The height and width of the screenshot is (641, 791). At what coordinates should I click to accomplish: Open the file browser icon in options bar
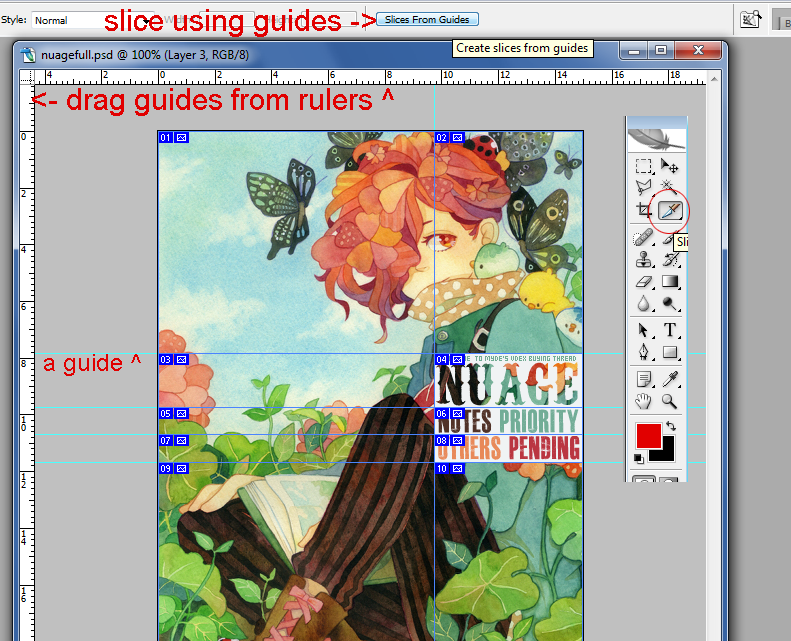[x=751, y=19]
